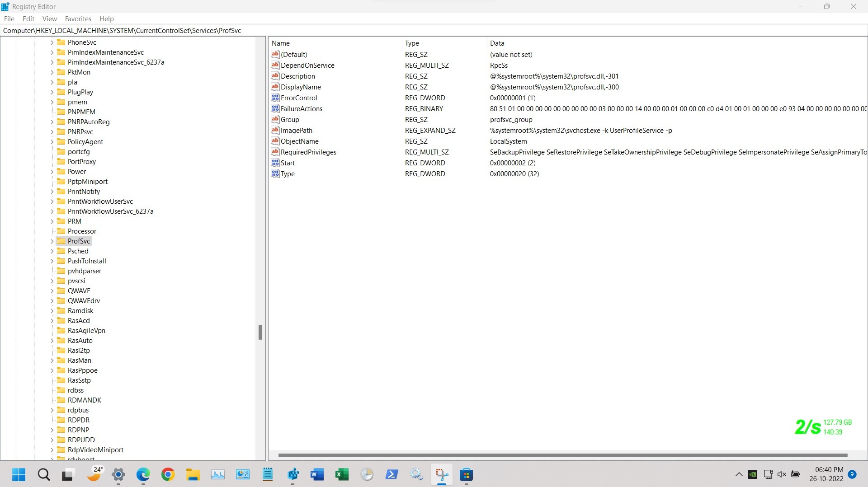Viewport: 868px width, 487px height.
Task: Open Google Chrome from the taskbar
Action: [168, 474]
